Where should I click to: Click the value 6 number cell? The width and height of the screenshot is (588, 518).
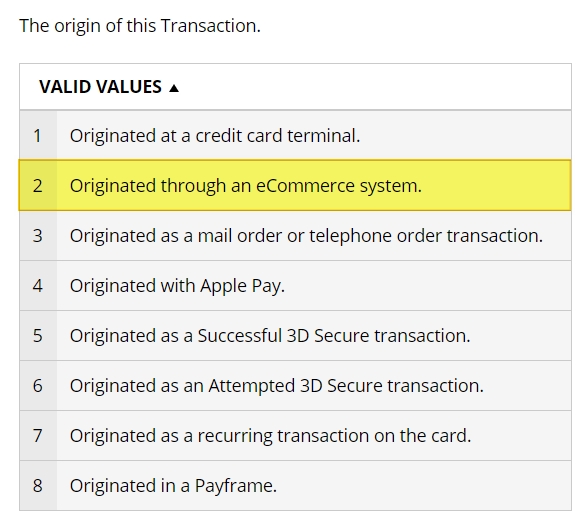38,385
